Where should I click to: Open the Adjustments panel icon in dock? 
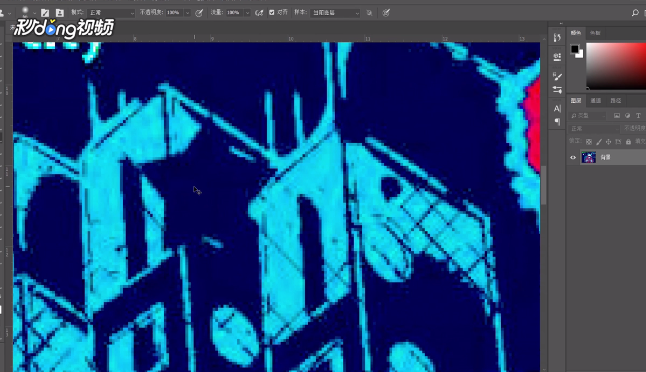click(557, 90)
